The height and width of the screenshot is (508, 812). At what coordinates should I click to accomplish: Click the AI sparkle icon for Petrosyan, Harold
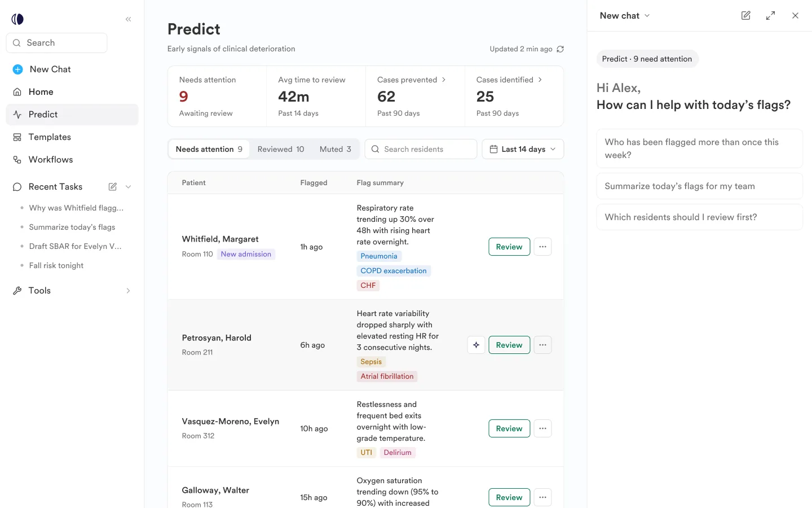[x=476, y=345]
